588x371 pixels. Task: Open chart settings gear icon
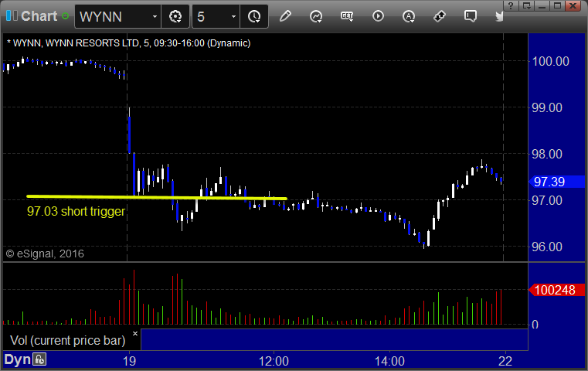click(175, 16)
